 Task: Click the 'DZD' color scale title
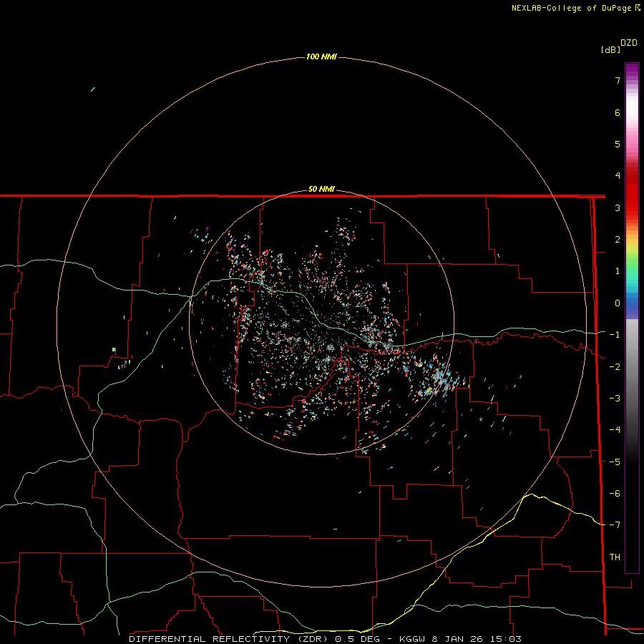[629, 43]
